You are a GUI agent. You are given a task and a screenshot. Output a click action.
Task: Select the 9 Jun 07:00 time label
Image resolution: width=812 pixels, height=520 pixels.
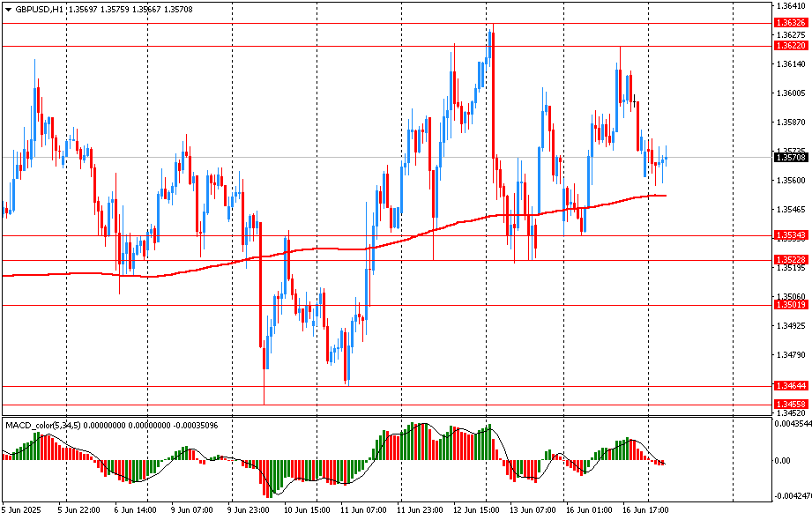click(x=191, y=509)
